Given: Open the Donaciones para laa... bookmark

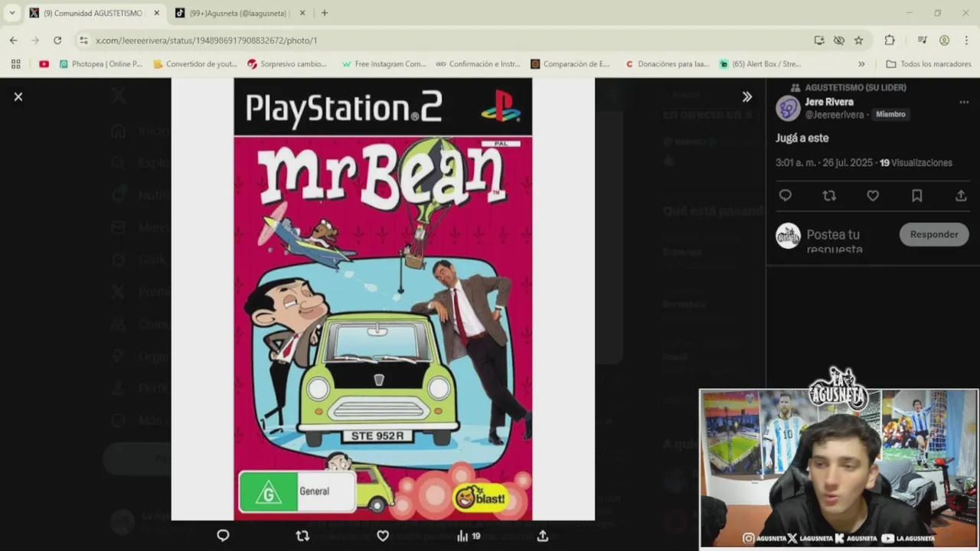Looking at the screenshot, I should (x=667, y=64).
